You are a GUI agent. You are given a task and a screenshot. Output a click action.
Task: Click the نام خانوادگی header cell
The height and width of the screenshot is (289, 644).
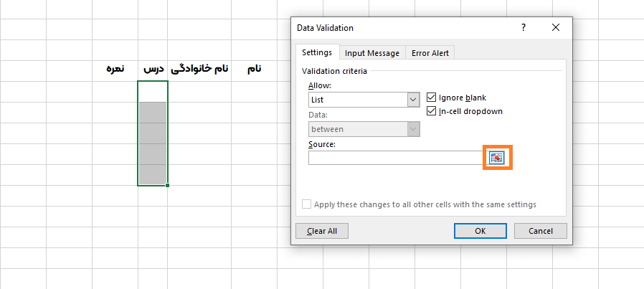[x=200, y=69]
